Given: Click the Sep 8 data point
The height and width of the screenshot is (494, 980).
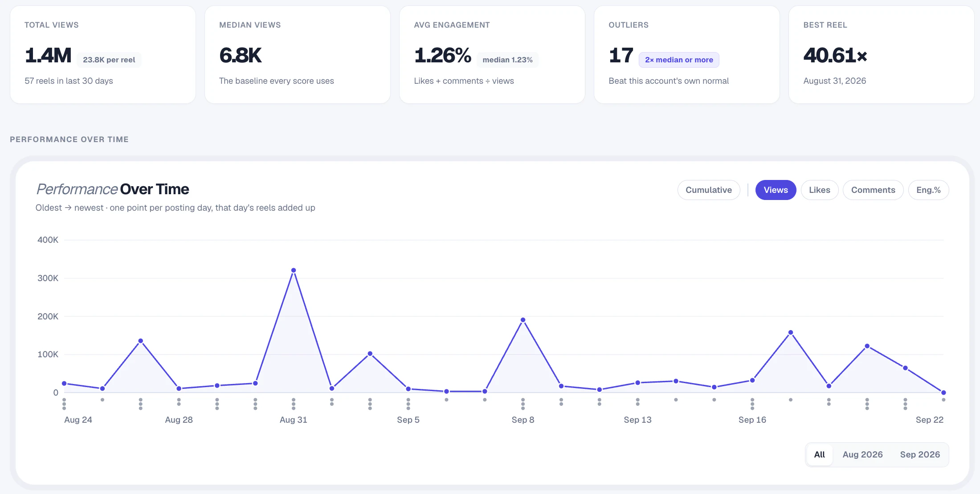Looking at the screenshot, I should tap(523, 320).
